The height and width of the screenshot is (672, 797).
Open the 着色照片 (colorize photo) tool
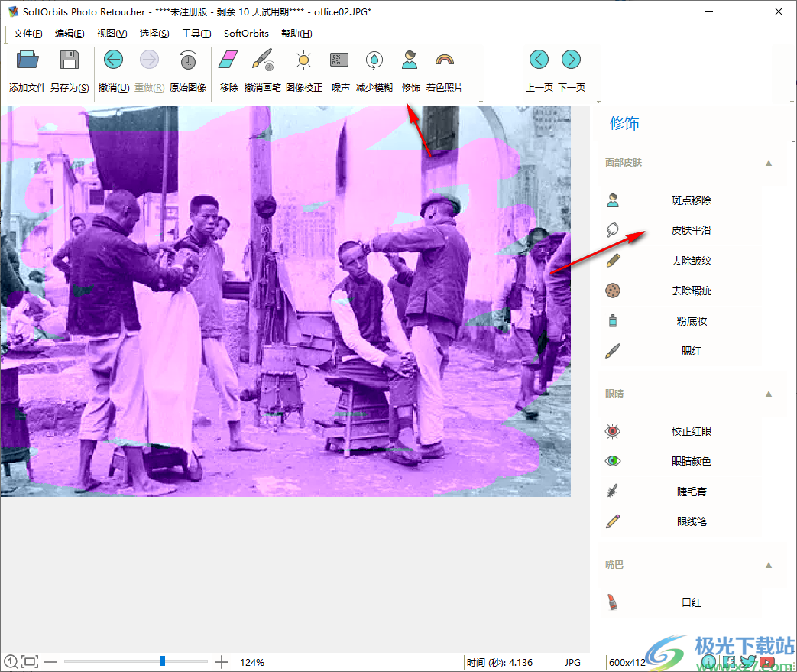[x=443, y=69]
